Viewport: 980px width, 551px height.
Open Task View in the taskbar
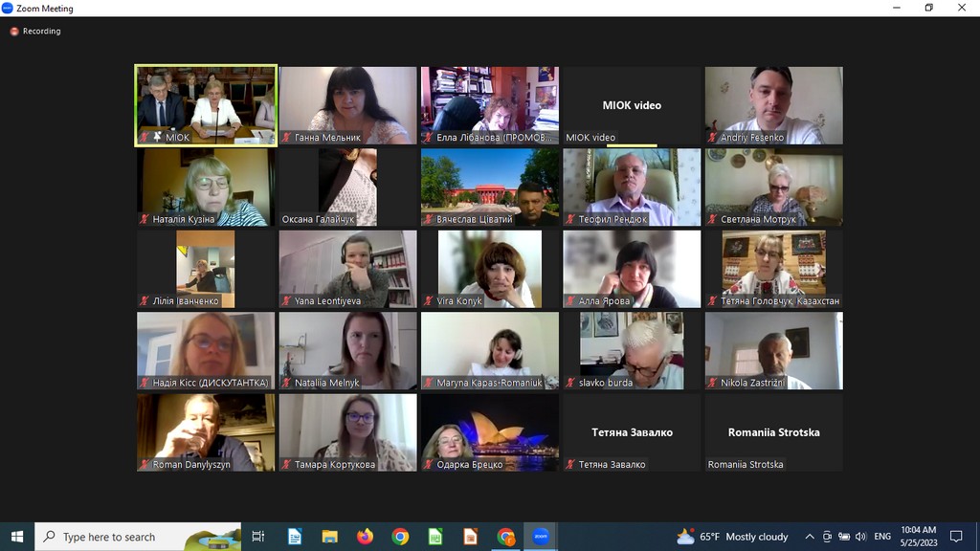click(x=258, y=537)
